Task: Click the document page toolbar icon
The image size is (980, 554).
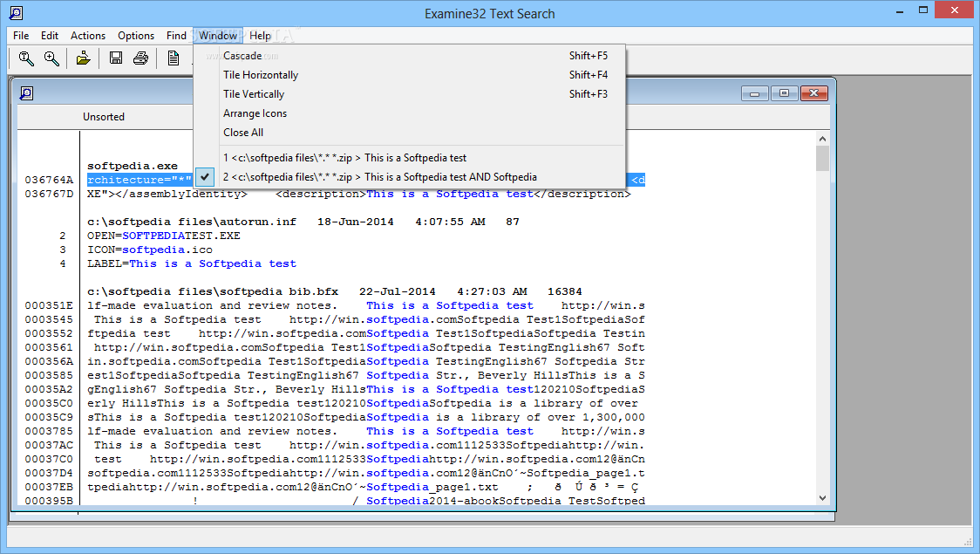Action: pos(174,58)
